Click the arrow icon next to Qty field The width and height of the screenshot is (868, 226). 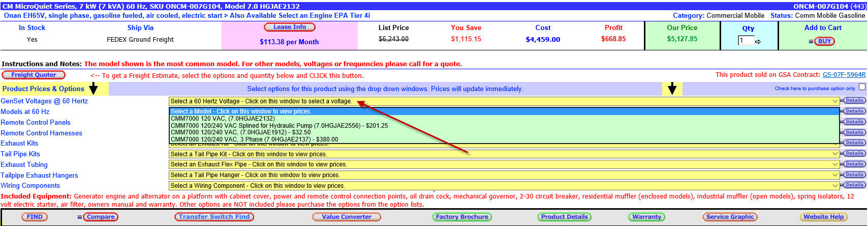coord(758,42)
